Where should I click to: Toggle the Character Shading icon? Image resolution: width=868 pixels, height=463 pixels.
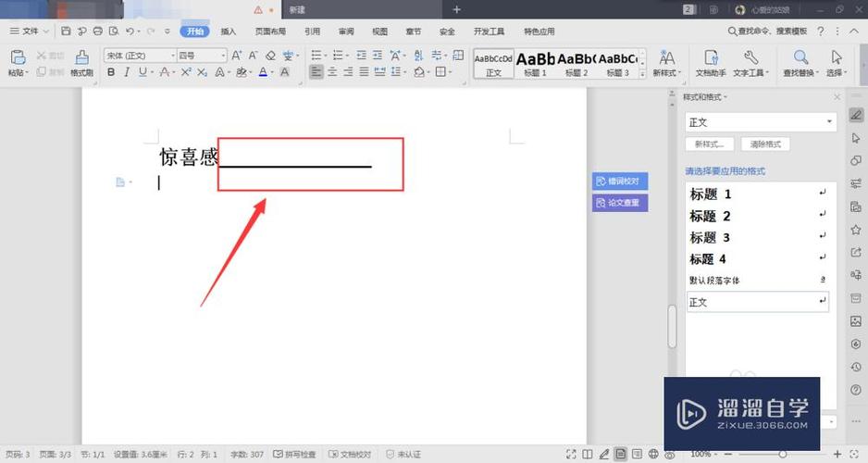pos(284,72)
